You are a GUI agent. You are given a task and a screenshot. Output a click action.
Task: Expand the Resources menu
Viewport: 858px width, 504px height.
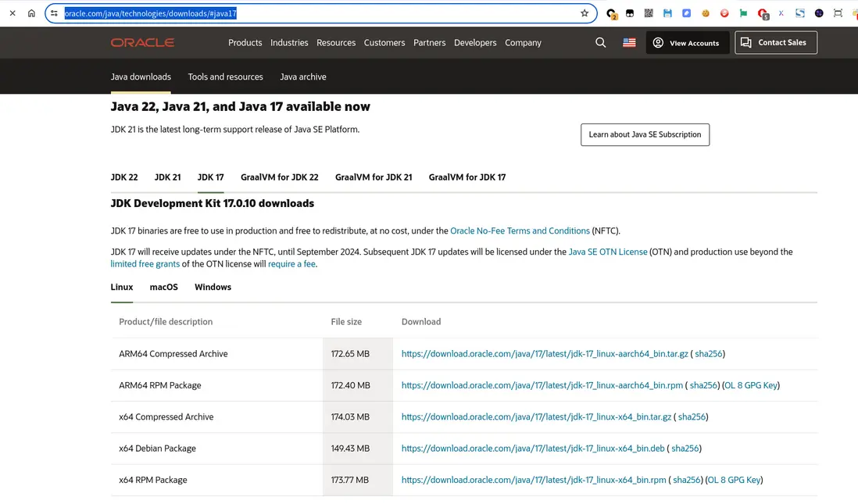(x=336, y=43)
